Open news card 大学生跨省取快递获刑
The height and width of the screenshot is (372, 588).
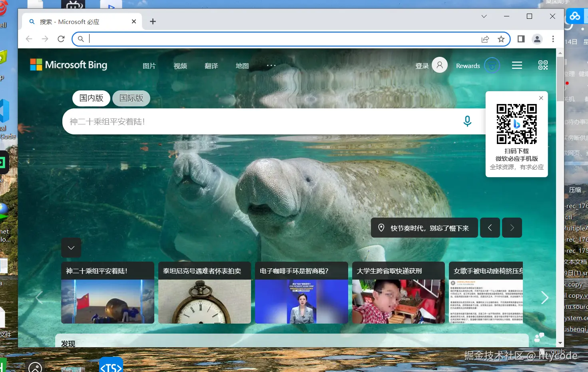point(399,292)
